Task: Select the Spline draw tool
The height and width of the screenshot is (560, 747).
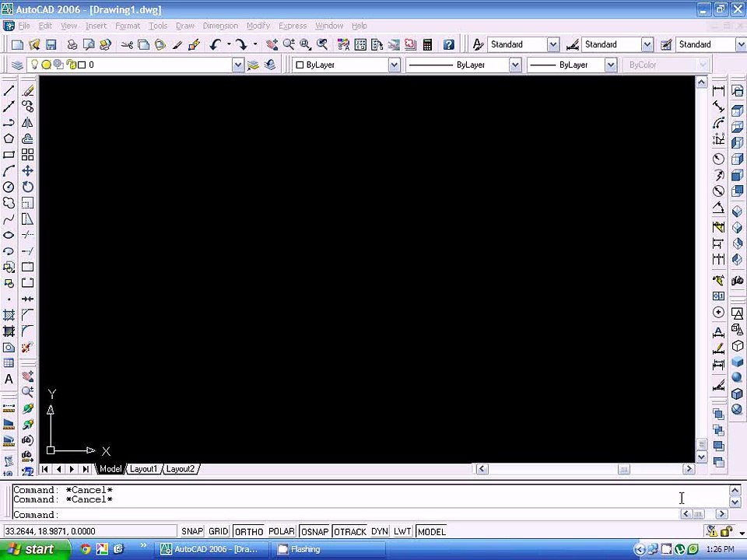Action: (x=9, y=219)
